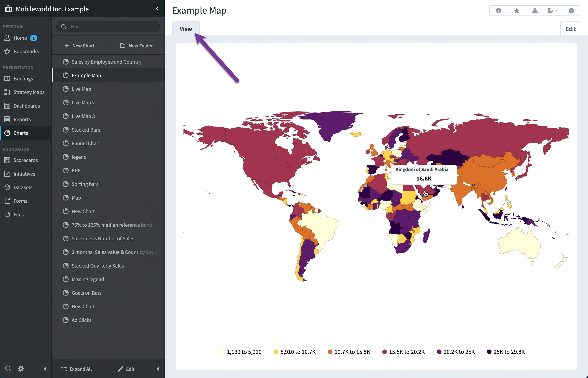
Task: Open Bookmarks section
Action: coord(26,51)
